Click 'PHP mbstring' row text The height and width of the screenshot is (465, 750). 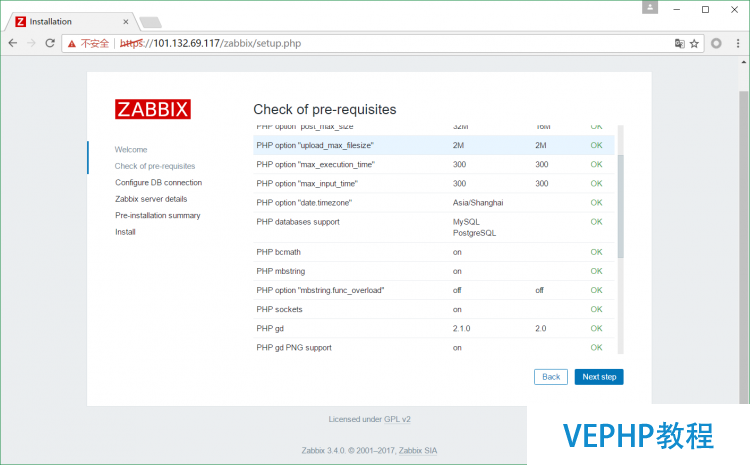281,271
